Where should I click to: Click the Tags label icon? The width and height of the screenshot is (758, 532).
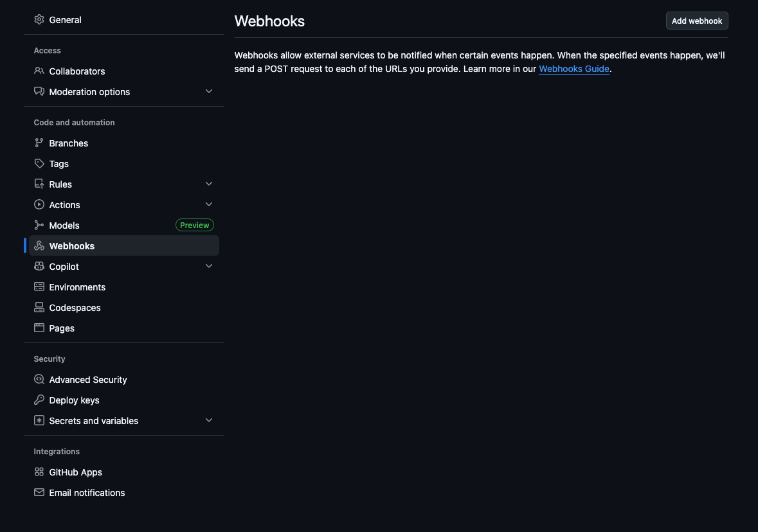[x=39, y=164]
